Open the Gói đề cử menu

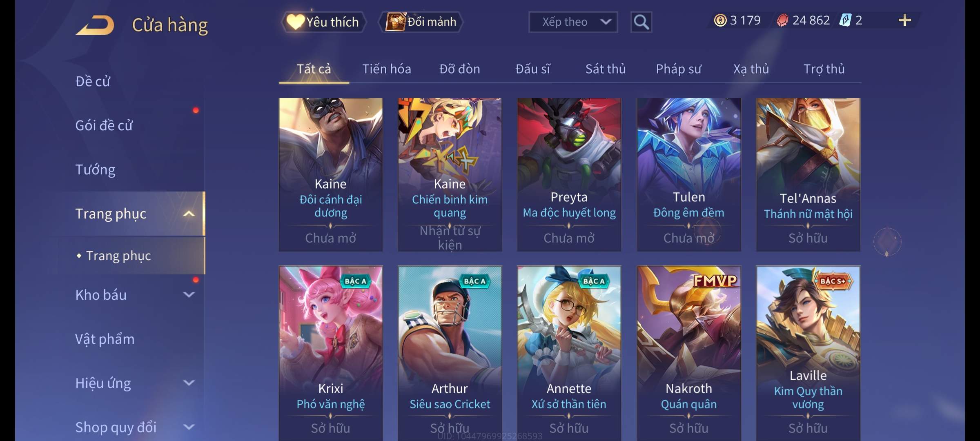click(x=104, y=125)
